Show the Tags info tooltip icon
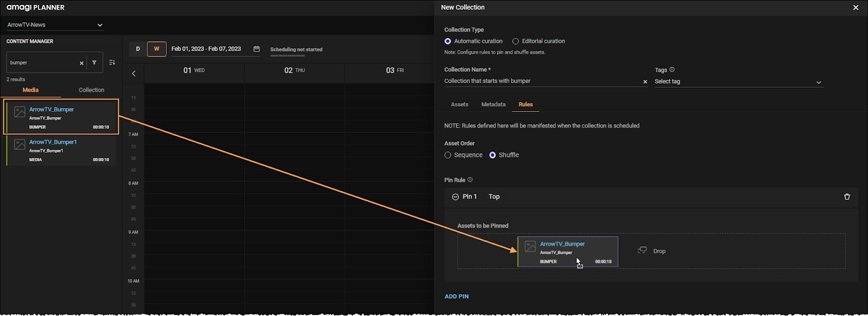The width and height of the screenshot is (868, 316). [672, 69]
